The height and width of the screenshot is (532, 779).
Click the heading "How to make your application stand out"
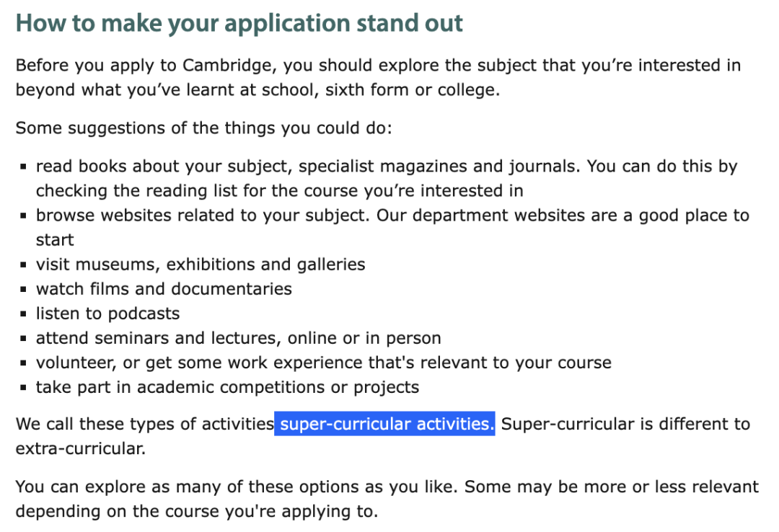click(x=239, y=23)
